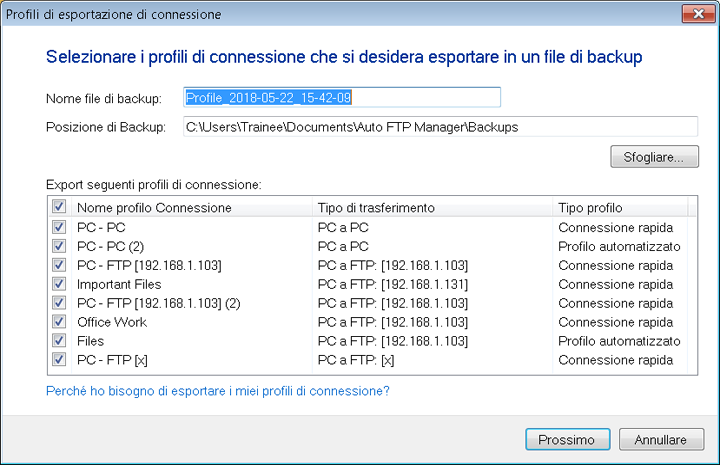Uncheck the PC - PC profile checkbox

click(59, 227)
